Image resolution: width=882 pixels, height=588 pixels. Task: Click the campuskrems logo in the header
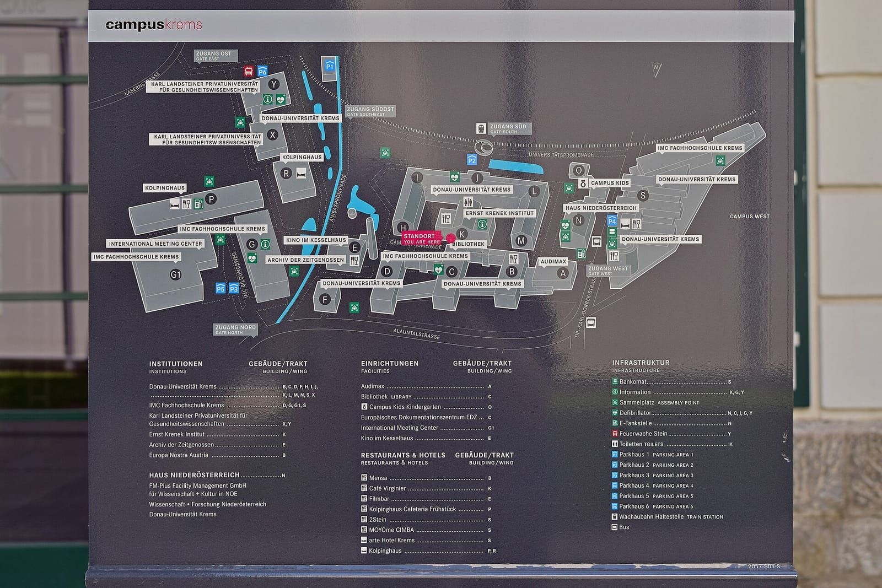point(154,25)
